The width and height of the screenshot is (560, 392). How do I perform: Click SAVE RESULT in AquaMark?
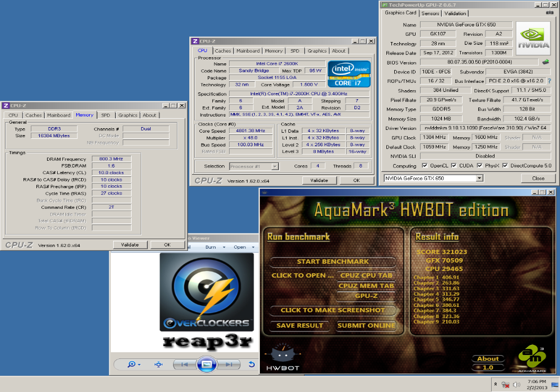pyautogui.click(x=299, y=325)
